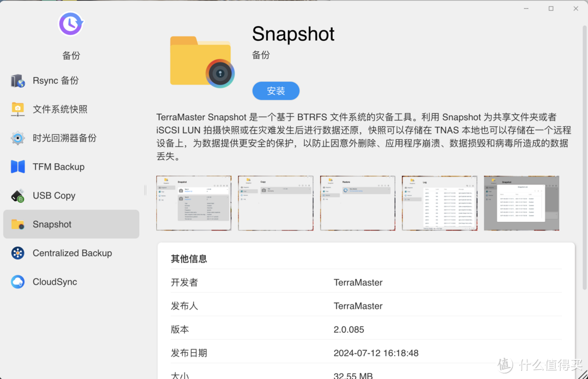Viewport: 588px width, 379px height.
Task: Open the Snapshot List screenshot preview
Action: tap(521, 202)
